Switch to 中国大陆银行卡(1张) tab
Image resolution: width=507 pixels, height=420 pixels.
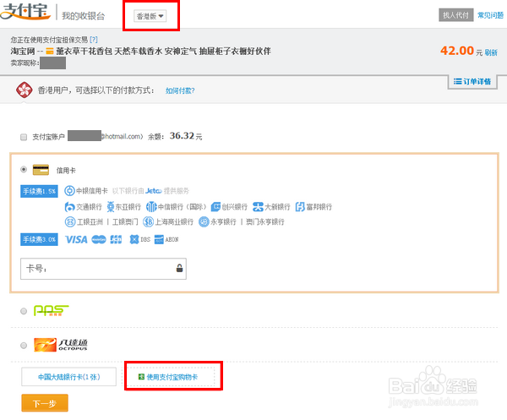pyautogui.click(x=69, y=377)
